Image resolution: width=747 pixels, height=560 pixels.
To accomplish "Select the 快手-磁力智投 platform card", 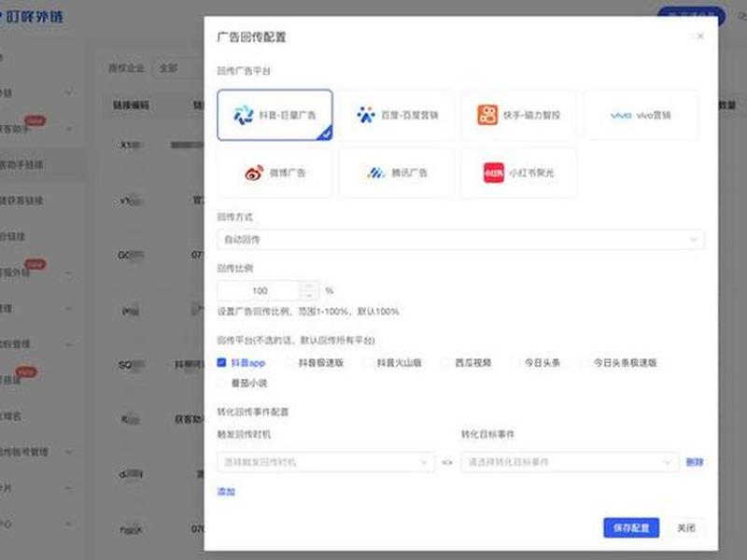I will click(519, 115).
